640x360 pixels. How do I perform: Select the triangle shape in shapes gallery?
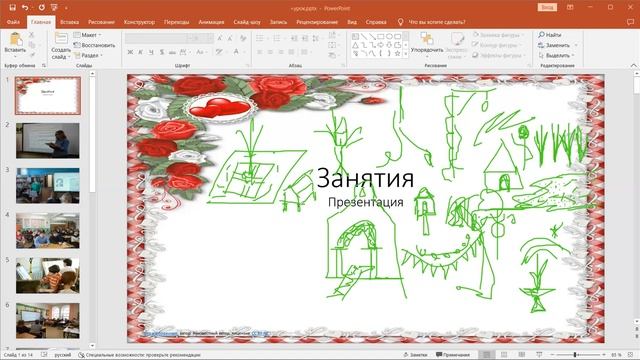click(x=355, y=45)
